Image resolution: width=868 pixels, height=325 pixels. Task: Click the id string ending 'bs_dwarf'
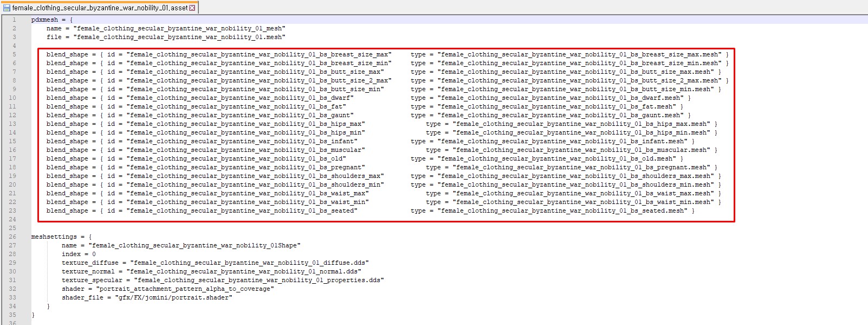[240, 98]
